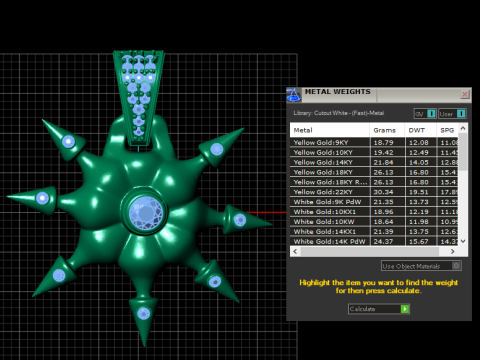
Task: Click the Calculate button
Action: 379,309
